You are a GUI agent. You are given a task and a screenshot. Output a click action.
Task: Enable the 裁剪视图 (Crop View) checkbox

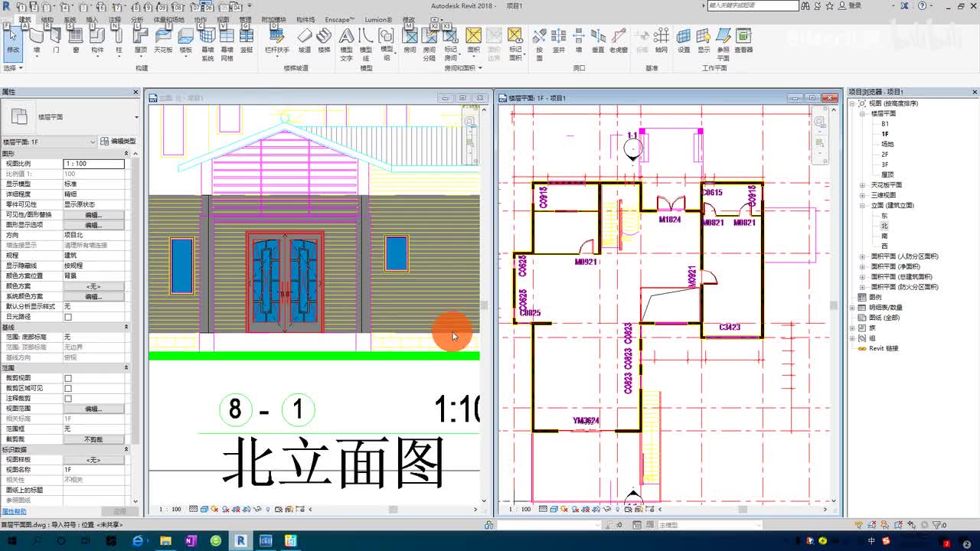pyautogui.click(x=68, y=378)
